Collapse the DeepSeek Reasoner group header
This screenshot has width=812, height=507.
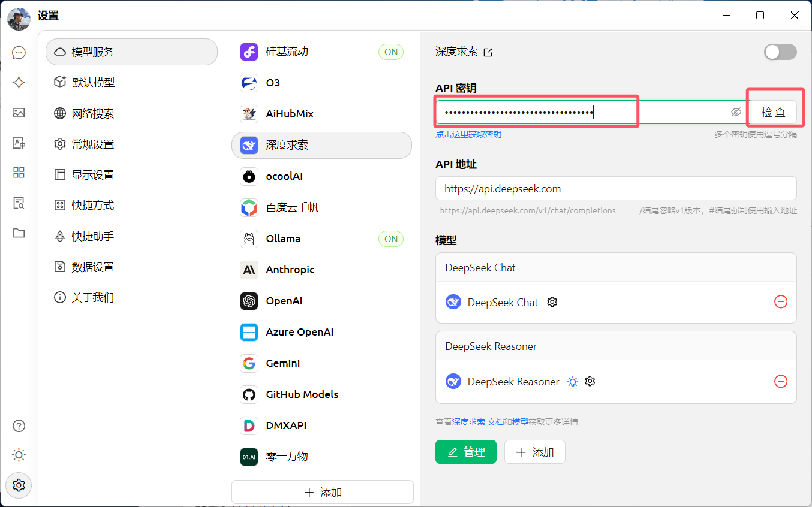[x=616, y=346]
